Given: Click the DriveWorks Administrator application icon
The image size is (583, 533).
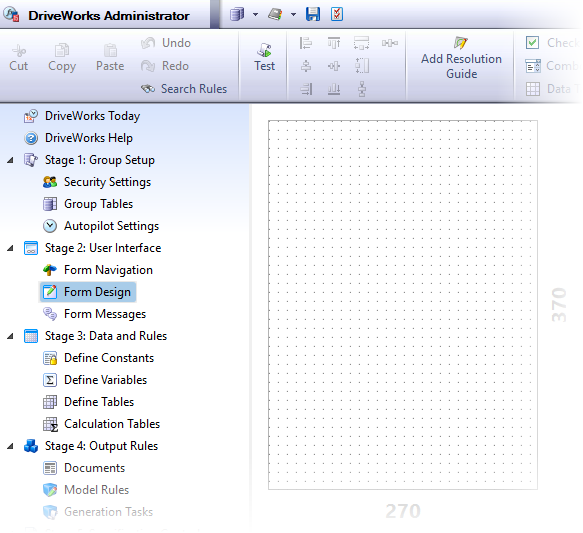Looking at the screenshot, I should click(11, 14).
